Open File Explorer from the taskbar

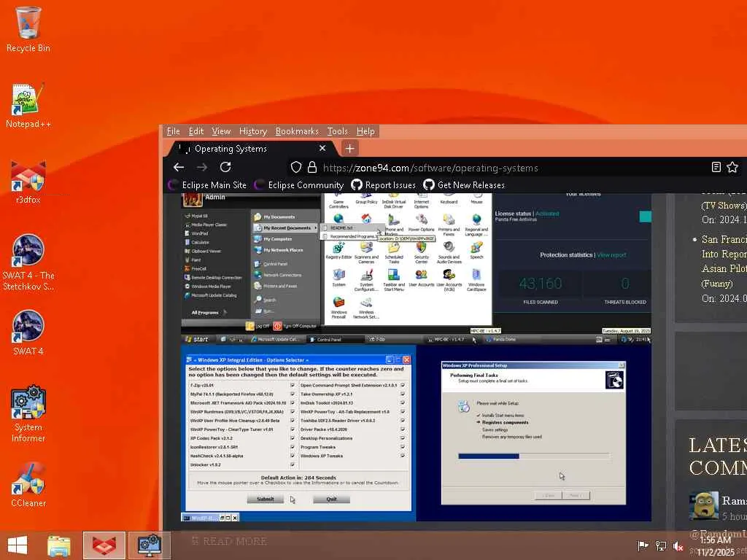coord(59,545)
